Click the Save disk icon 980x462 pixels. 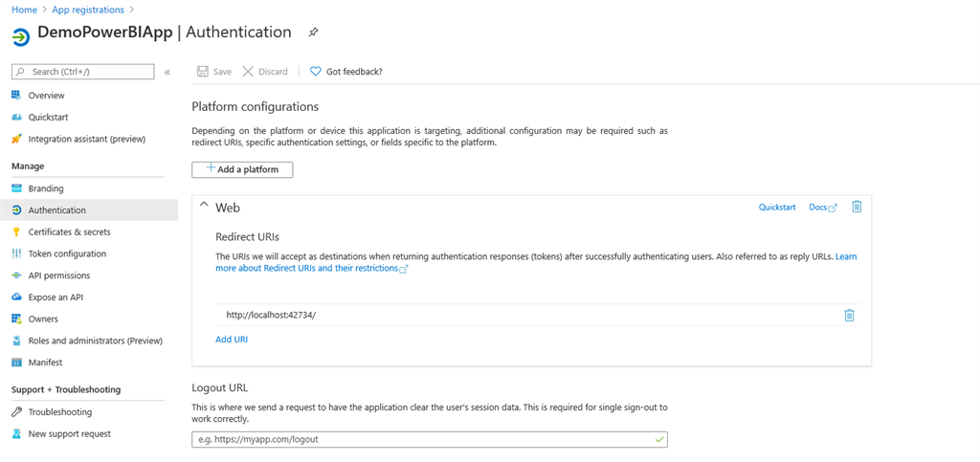click(203, 72)
